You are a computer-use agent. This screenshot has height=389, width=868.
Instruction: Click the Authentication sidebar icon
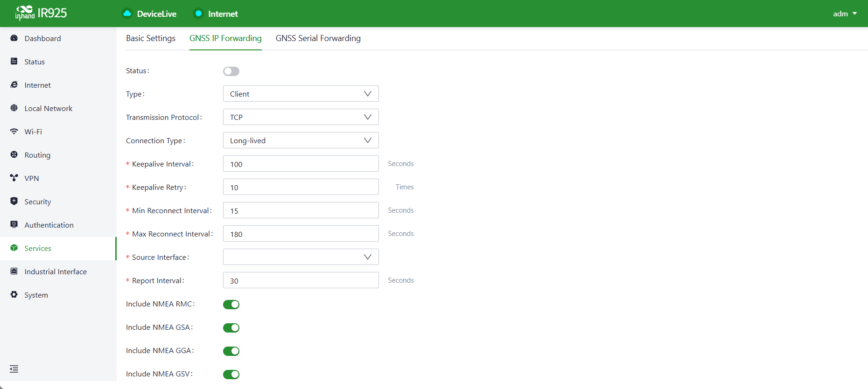(14, 225)
